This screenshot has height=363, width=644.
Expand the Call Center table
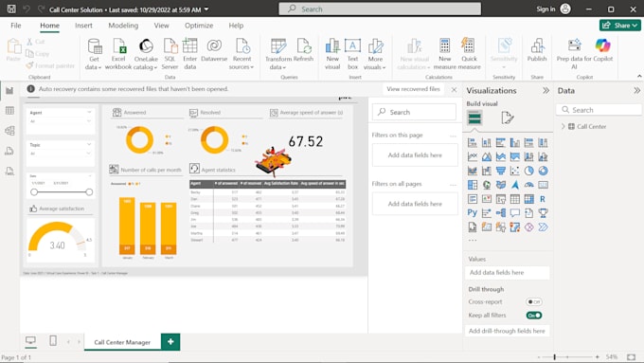[563, 127]
